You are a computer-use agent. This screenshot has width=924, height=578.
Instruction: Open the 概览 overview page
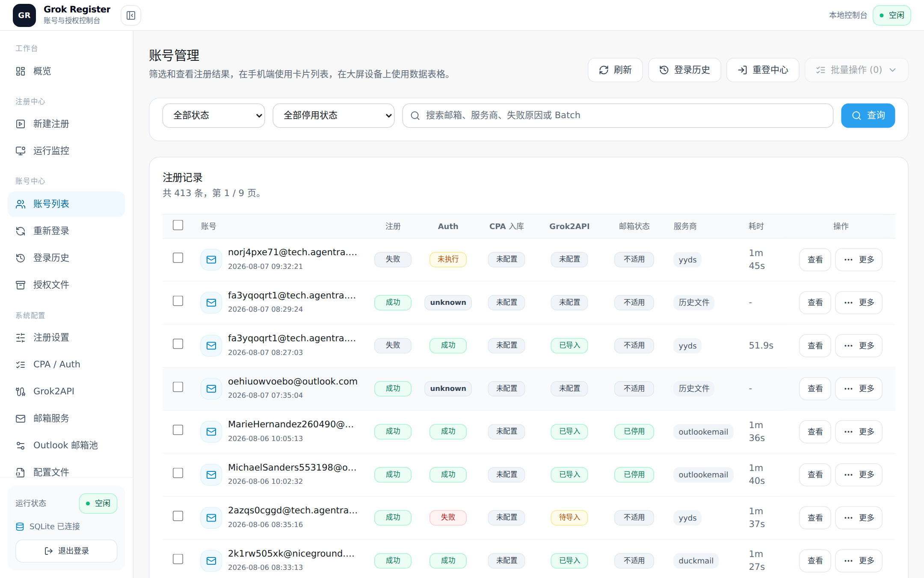(66, 71)
